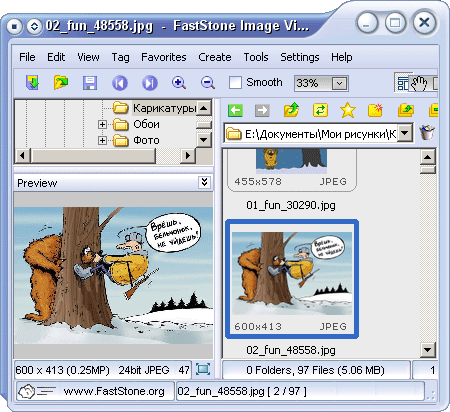This screenshot has height=412, width=450.
Task: Click the folder tree scroll up arrow
Action: pyautogui.click(x=204, y=108)
